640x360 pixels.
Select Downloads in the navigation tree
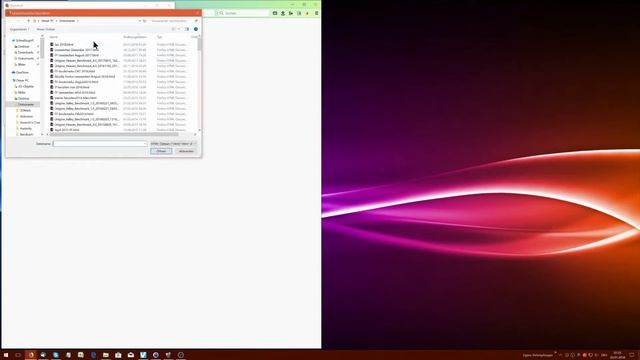coord(25,53)
